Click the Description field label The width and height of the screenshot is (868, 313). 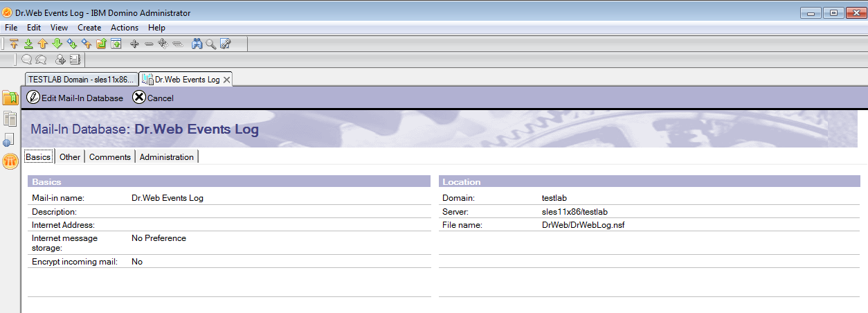click(x=54, y=212)
